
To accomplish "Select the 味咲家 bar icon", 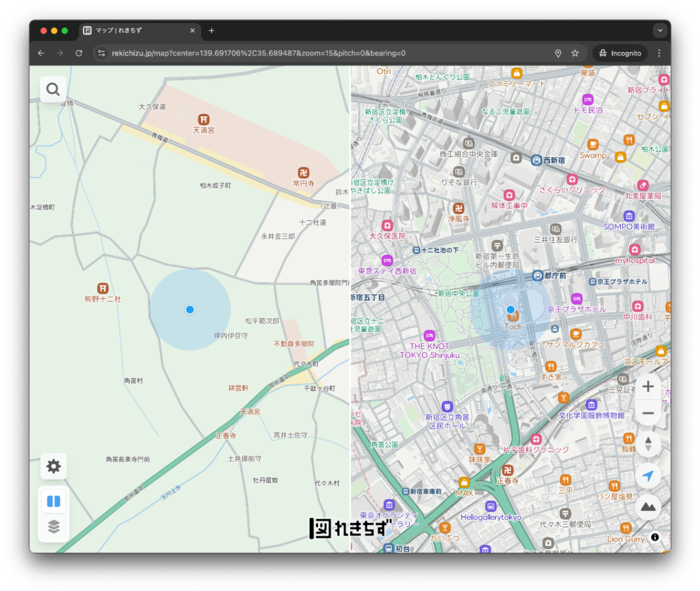I will pos(479,449).
